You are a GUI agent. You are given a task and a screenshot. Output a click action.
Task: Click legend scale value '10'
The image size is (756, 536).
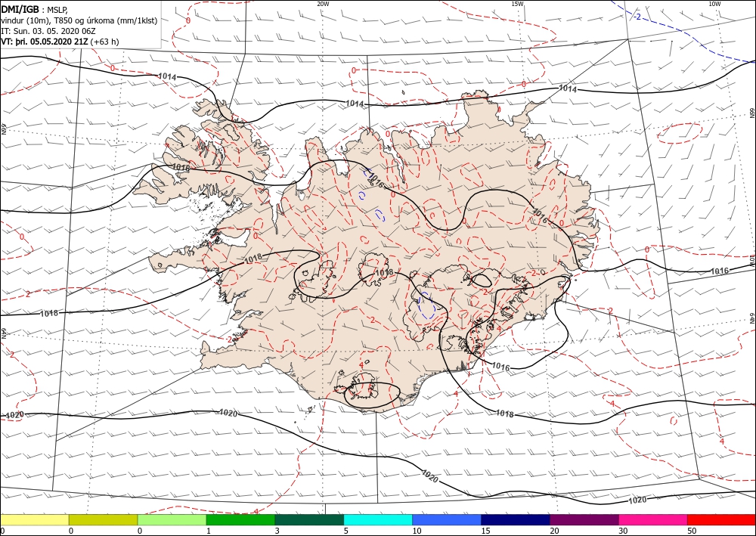(417, 531)
